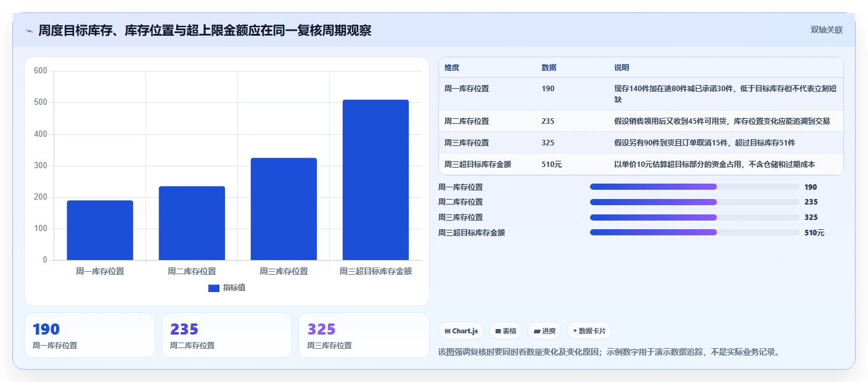Click progress value 190 beside bar
868x382 pixels.
tap(811, 187)
